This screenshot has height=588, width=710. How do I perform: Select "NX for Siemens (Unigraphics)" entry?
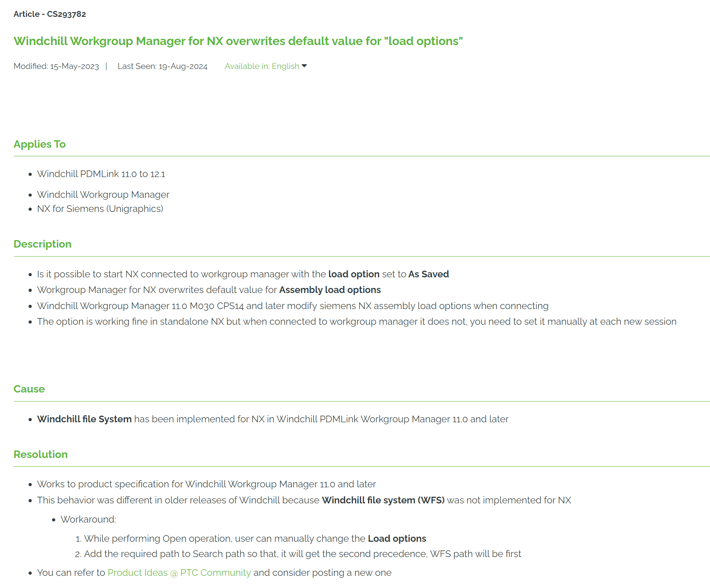pos(100,208)
